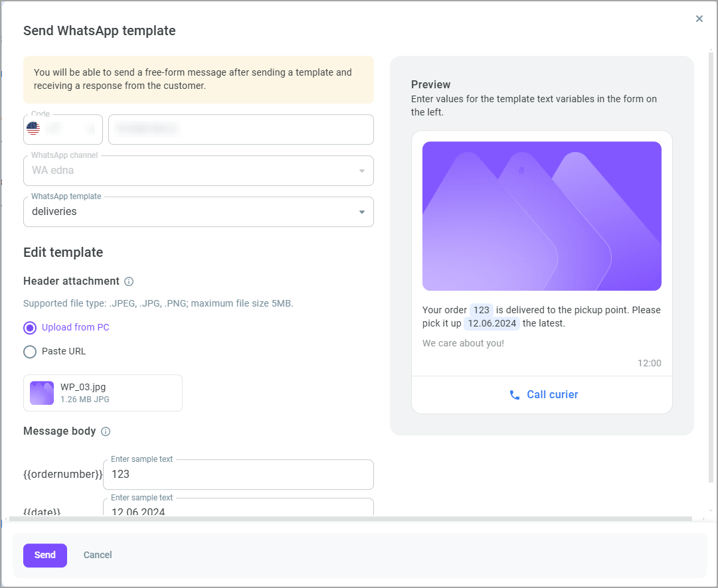
Task: Click the horizontal scrollbar above the footer
Action: coord(350,519)
